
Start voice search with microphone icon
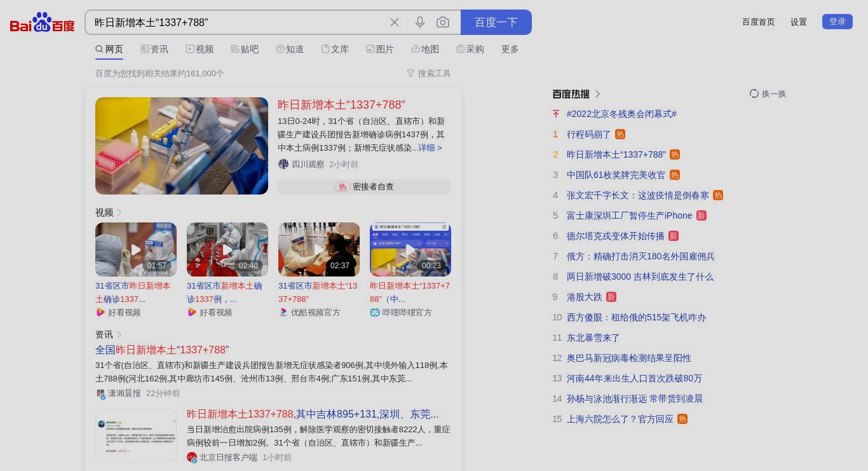[x=420, y=22]
